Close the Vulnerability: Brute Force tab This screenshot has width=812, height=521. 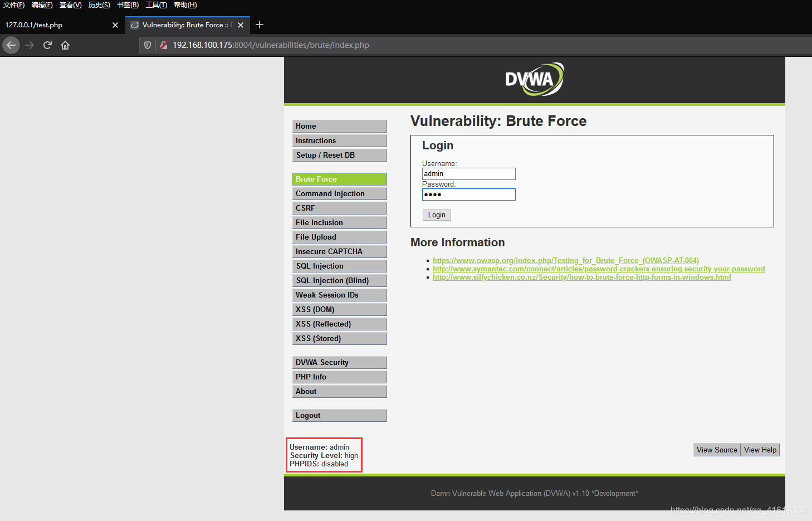[241, 25]
